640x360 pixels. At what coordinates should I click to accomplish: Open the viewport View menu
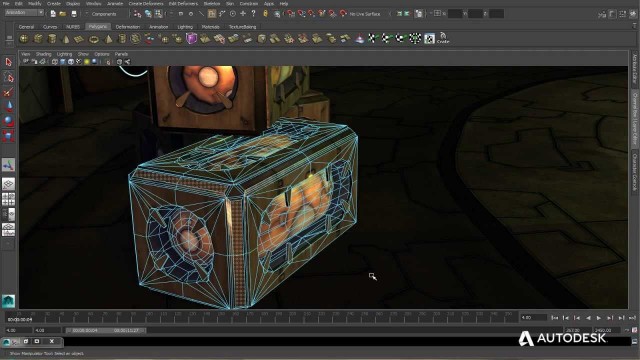pos(25,54)
